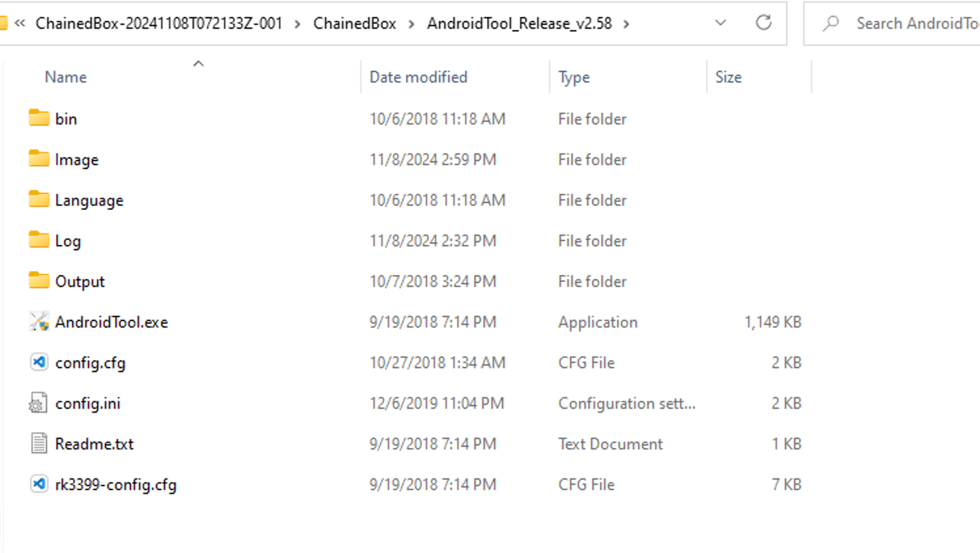Click the rk3399-config.cfg file icon
The width and height of the screenshot is (980, 553).
39,485
